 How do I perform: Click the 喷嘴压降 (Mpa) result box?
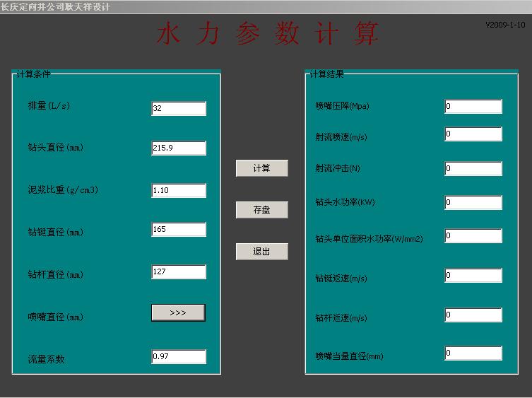point(473,107)
